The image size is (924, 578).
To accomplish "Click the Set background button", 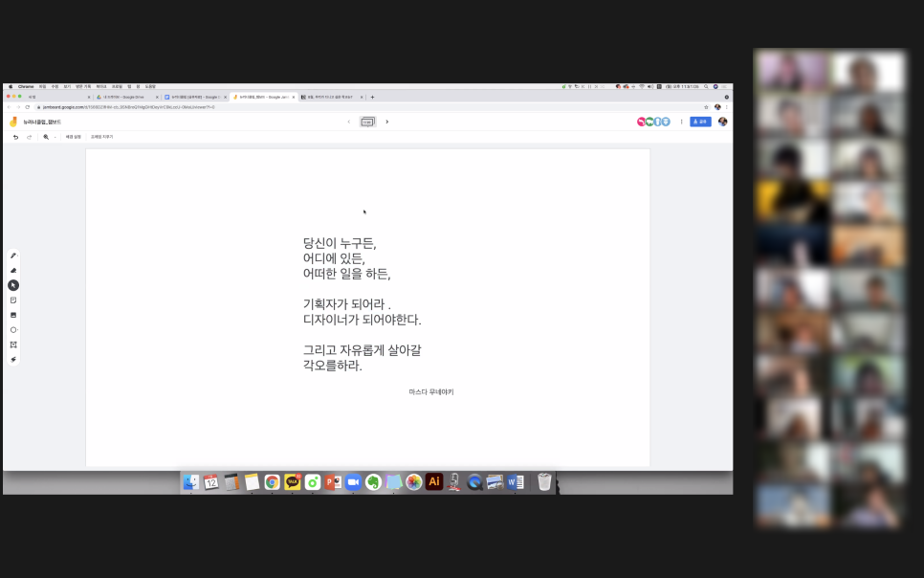I will [x=73, y=137].
